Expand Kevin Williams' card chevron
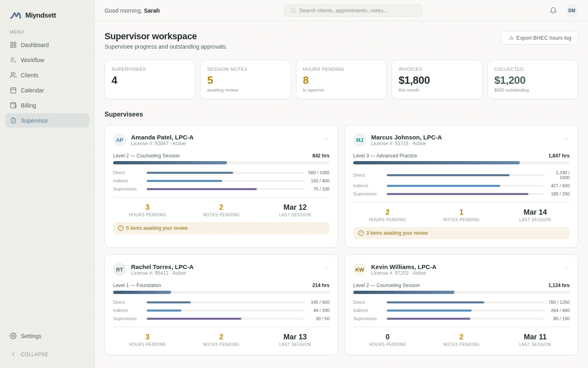 tap(566, 269)
